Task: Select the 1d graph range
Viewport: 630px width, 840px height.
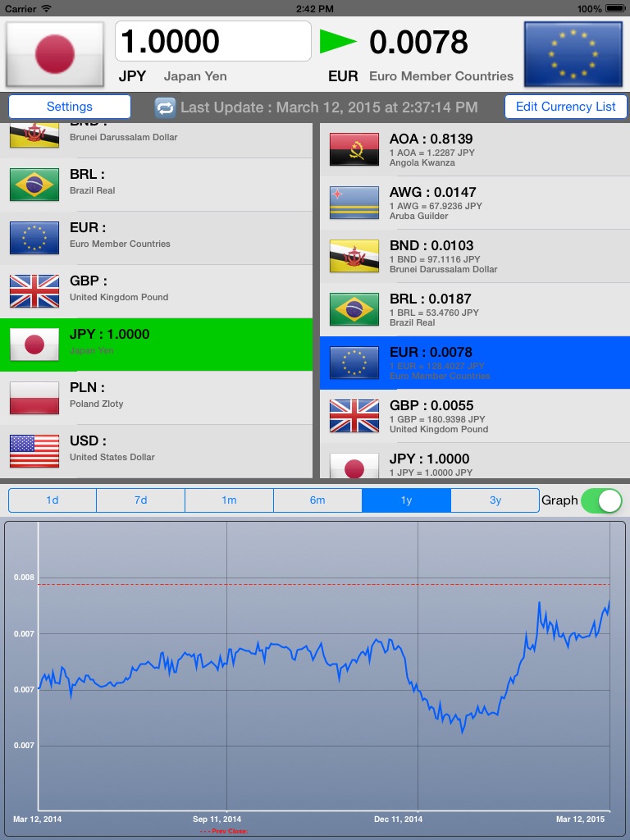Action: pyautogui.click(x=52, y=500)
